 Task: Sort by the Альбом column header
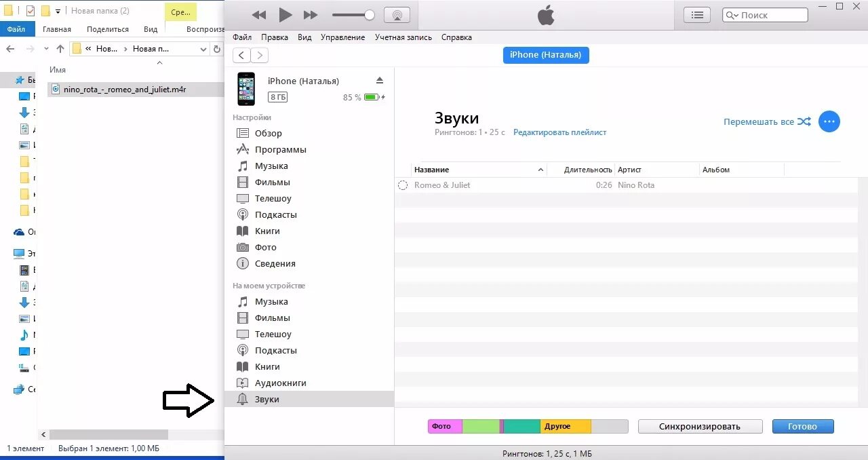click(742, 170)
